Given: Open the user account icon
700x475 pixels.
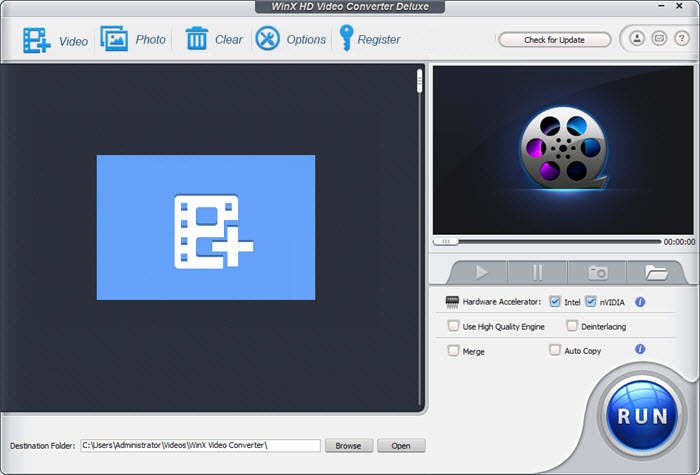Looking at the screenshot, I should [637, 38].
